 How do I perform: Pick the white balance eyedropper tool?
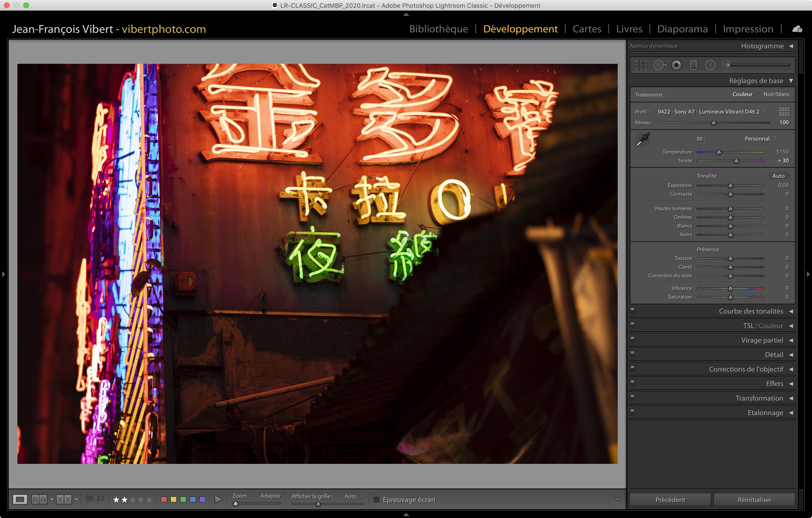pyautogui.click(x=642, y=140)
